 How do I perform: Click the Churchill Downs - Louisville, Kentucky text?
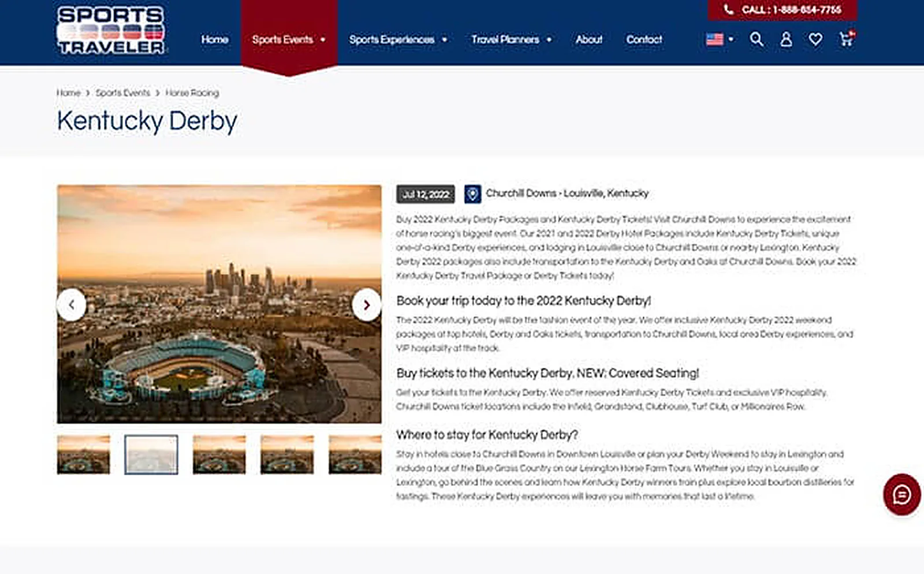[x=567, y=193]
